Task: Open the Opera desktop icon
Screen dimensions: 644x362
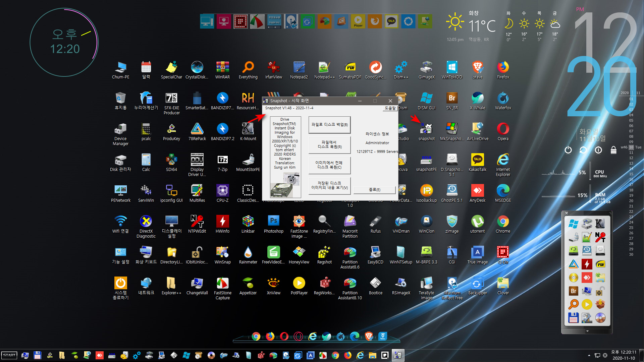Action: click(x=503, y=132)
